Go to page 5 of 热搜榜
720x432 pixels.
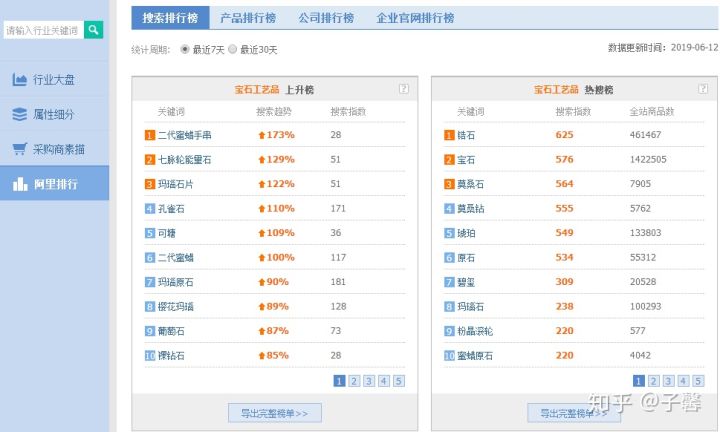698,381
